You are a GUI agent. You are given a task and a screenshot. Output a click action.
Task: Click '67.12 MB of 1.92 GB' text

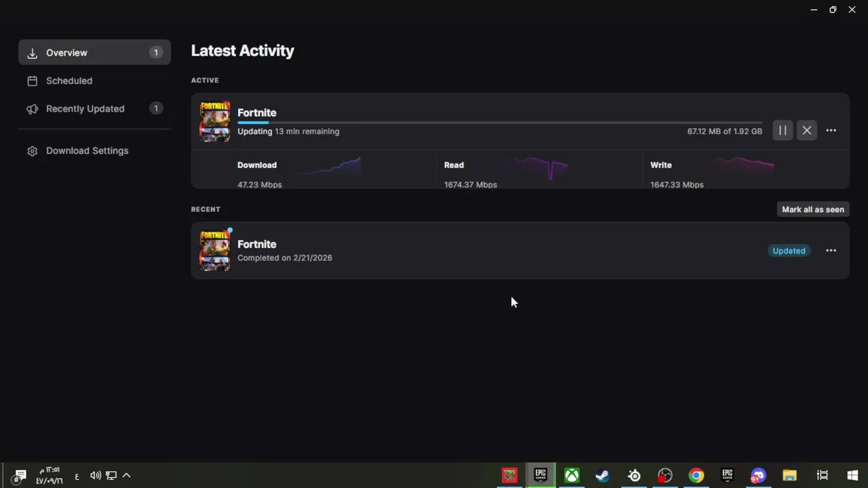click(725, 131)
